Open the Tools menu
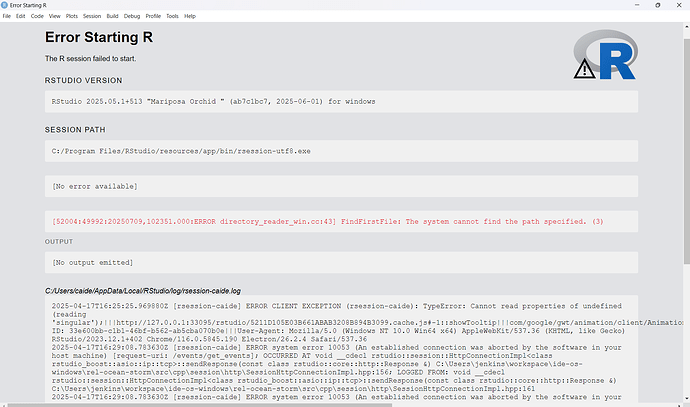690x407 pixels. (x=172, y=16)
